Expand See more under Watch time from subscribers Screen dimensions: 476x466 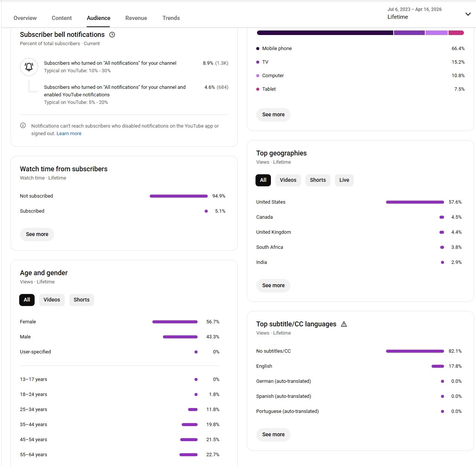coord(37,234)
